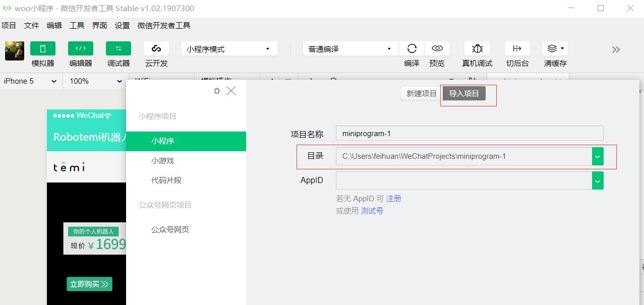Click the 编辑器 text label
Screen dimensions: 644x305
pos(81,64)
